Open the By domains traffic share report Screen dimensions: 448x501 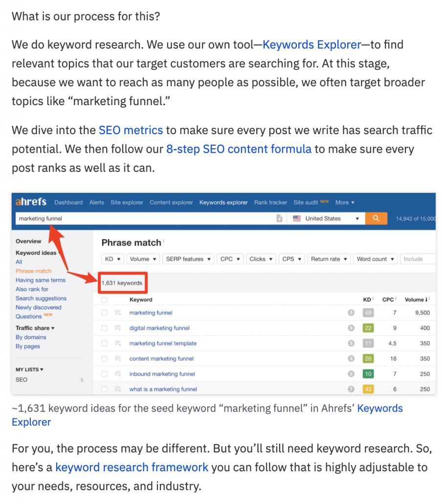click(x=31, y=338)
